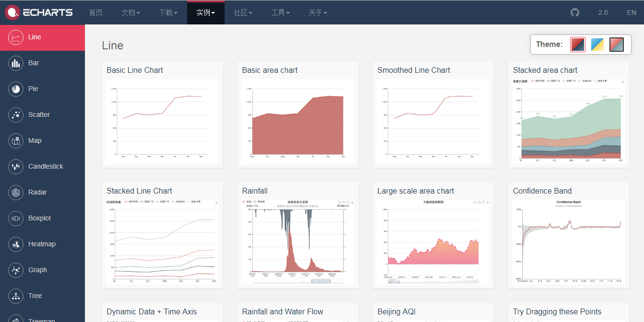Viewport: 644px width, 322px height.
Task: Select the Candlestick chart icon
Action: pyautogui.click(x=16, y=166)
